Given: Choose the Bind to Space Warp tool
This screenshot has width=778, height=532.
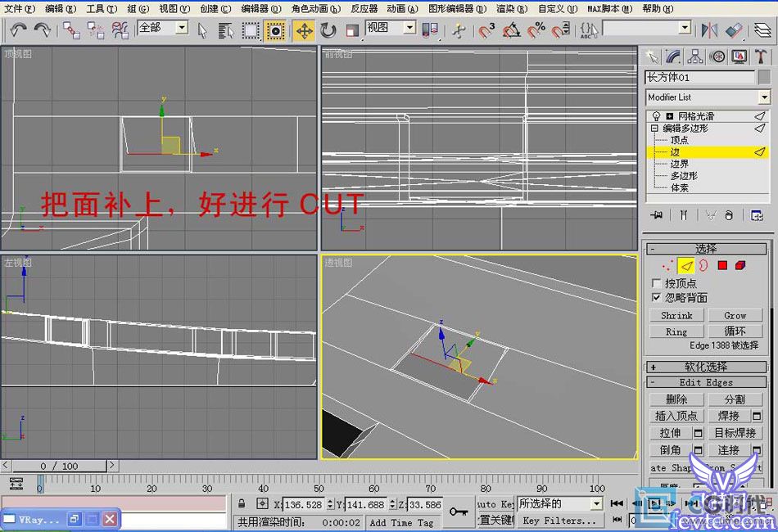Looking at the screenshot, I should (120, 31).
